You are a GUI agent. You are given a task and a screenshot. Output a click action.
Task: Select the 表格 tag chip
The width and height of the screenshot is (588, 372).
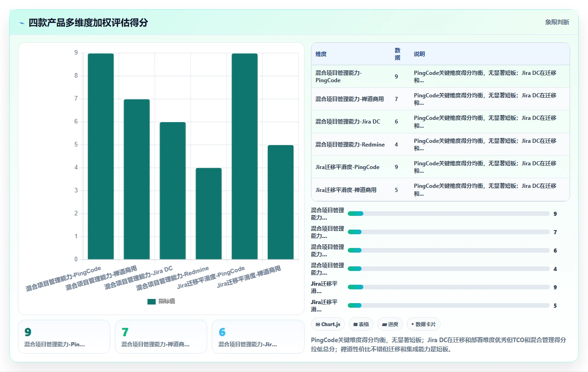pyautogui.click(x=361, y=324)
